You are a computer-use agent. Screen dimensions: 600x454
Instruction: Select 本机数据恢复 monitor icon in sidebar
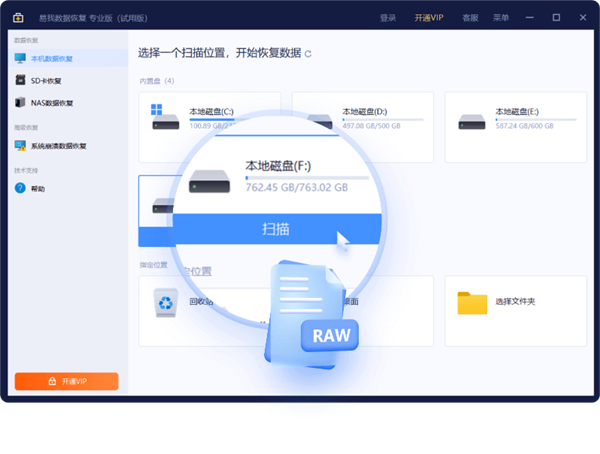coord(20,58)
